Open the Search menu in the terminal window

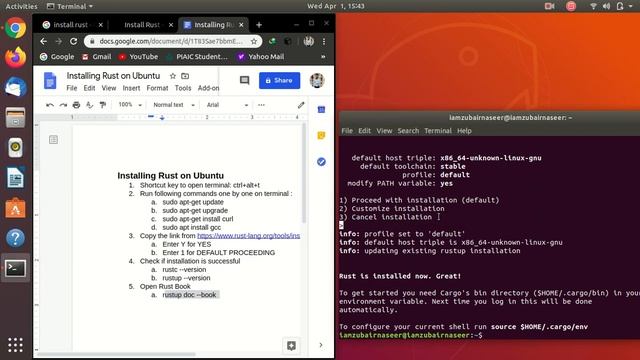pyautogui.click(x=408, y=131)
